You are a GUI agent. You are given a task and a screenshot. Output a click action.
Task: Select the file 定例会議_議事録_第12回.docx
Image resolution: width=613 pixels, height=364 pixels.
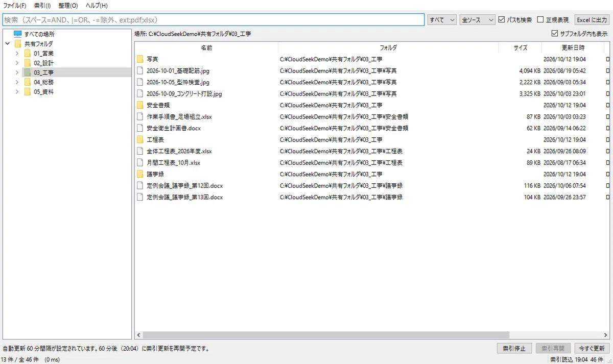[x=185, y=186]
